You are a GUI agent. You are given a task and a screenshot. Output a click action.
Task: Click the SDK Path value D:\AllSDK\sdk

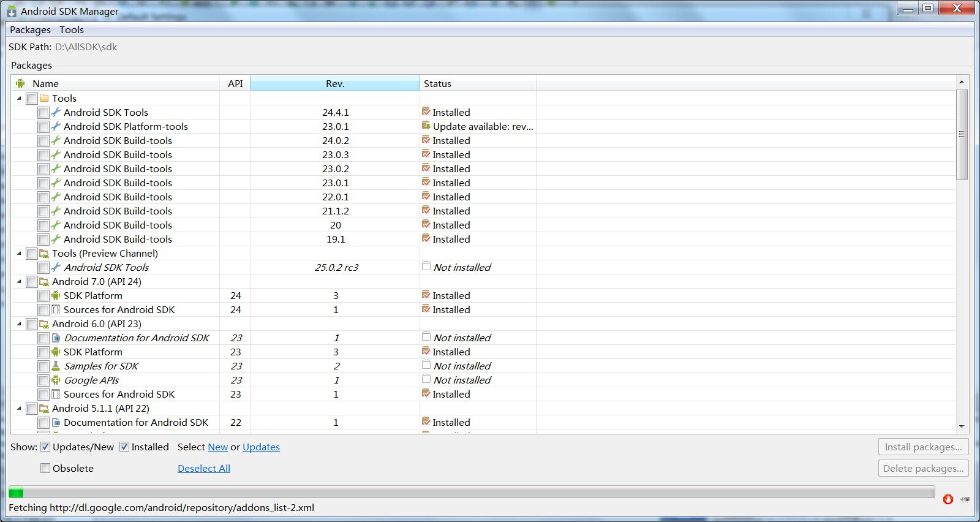point(86,47)
